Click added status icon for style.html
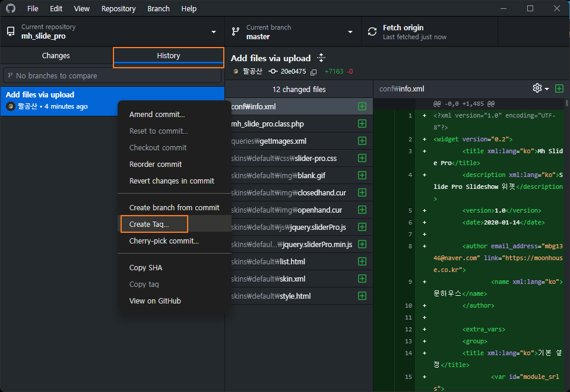Viewport: 570px width, 392px height. pos(362,296)
